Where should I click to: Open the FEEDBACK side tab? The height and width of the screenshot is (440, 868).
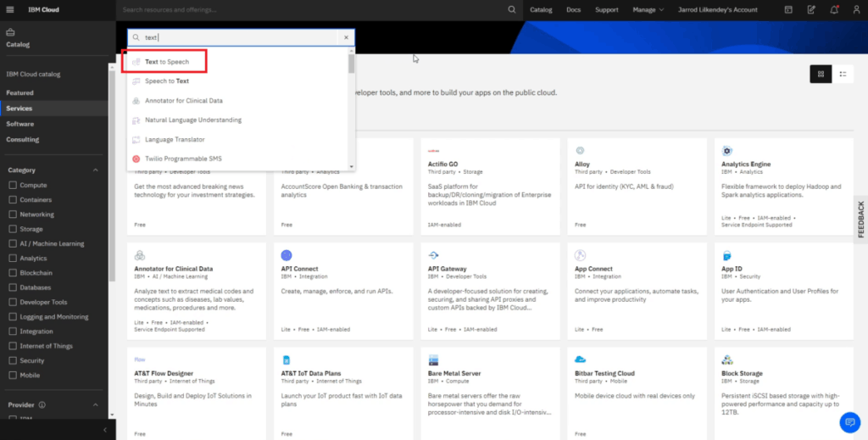[x=861, y=219]
